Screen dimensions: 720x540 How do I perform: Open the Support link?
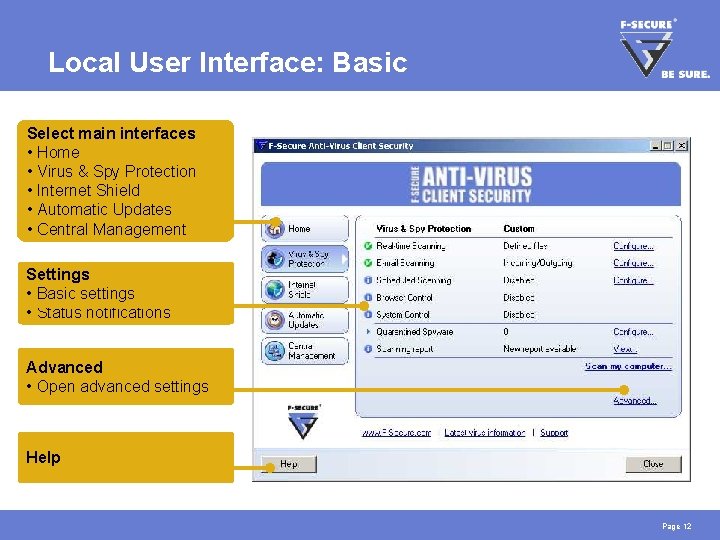[x=554, y=433]
